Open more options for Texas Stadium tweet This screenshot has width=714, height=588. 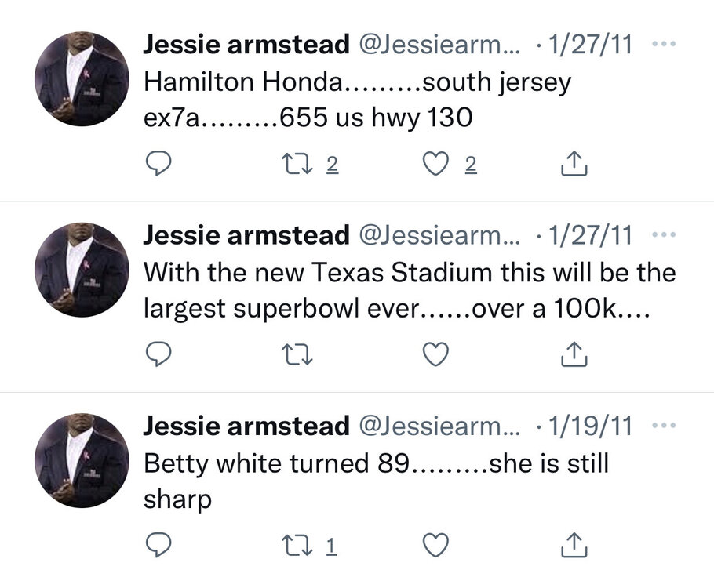[x=665, y=234]
